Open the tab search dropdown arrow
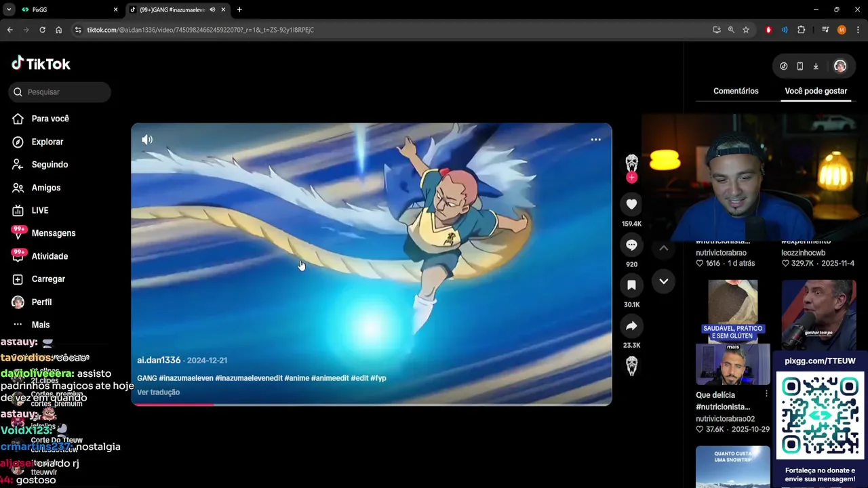Viewport: 868px width, 488px height. pos(8,9)
